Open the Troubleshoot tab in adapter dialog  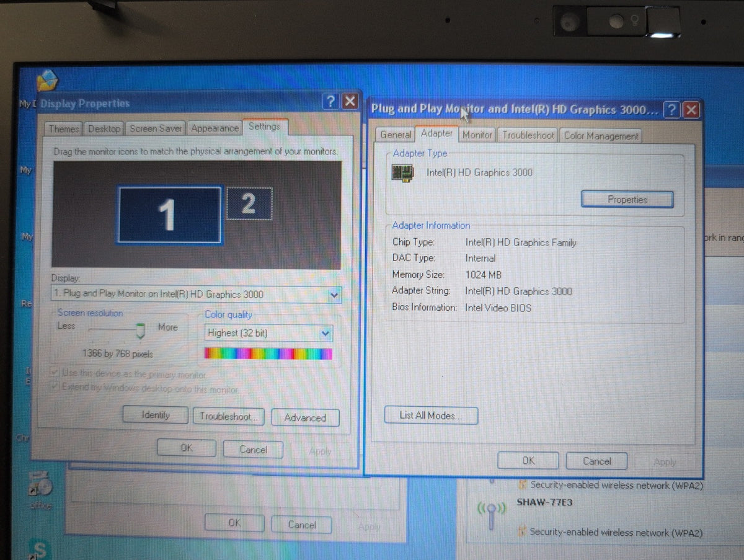coord(528,135)
